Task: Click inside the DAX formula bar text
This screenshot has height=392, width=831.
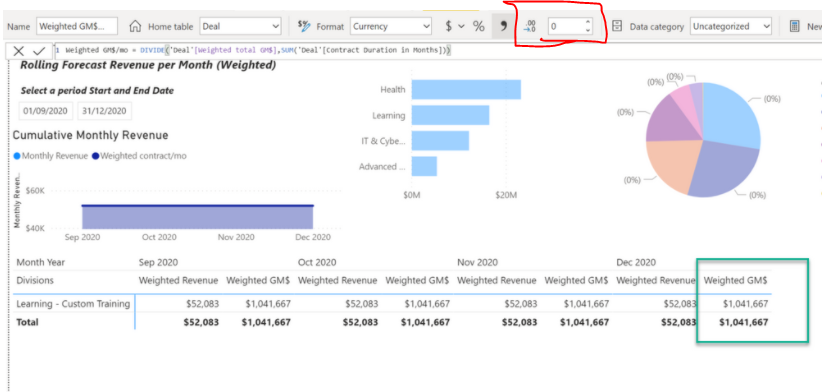Action: click(258, 51)
